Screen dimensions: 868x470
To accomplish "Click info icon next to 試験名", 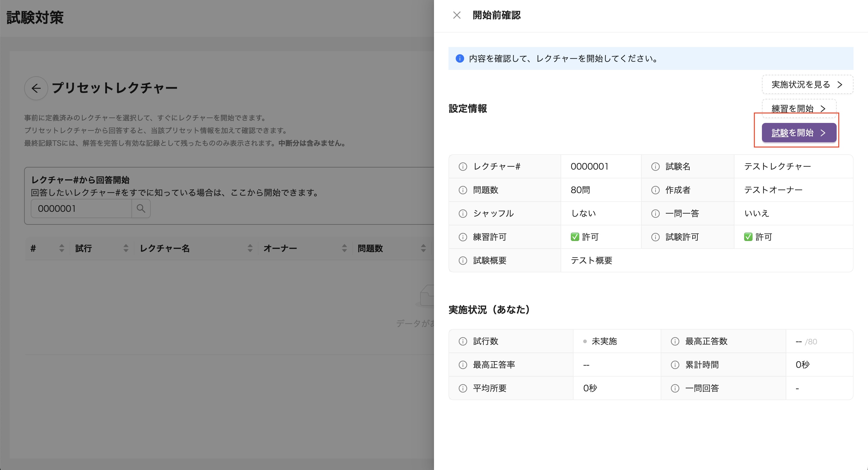I will point(656,166).
